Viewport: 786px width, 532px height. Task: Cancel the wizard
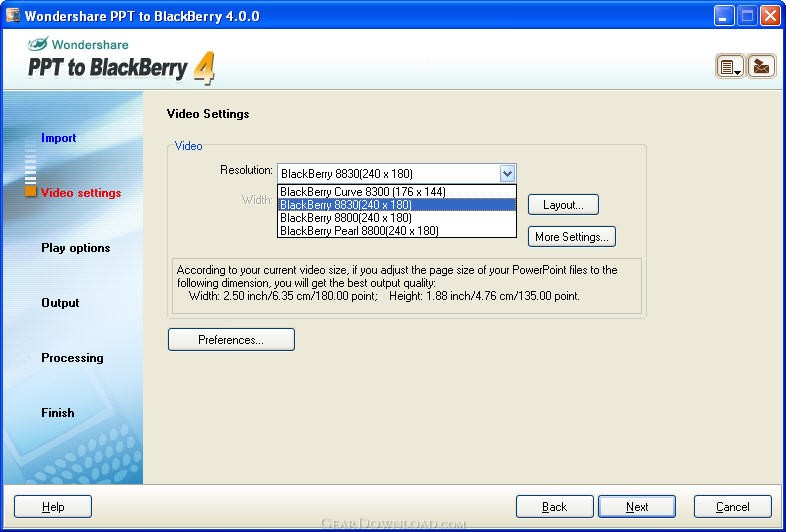point(733,507)
